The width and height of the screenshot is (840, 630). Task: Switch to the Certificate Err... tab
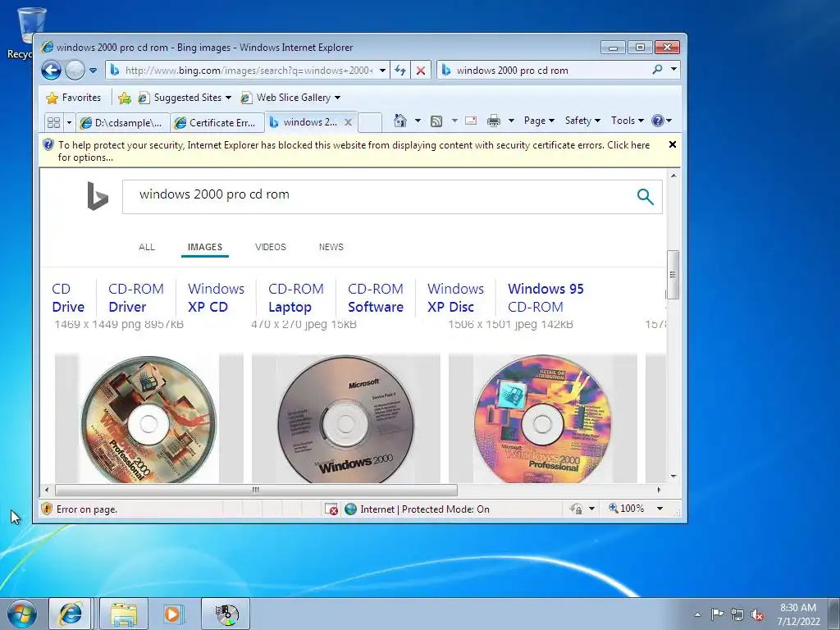[217, 123]
